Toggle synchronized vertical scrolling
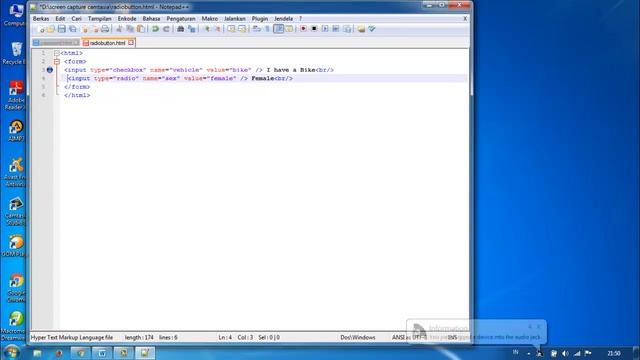This screenshot has width=640, height=360. tap(231, 29)
